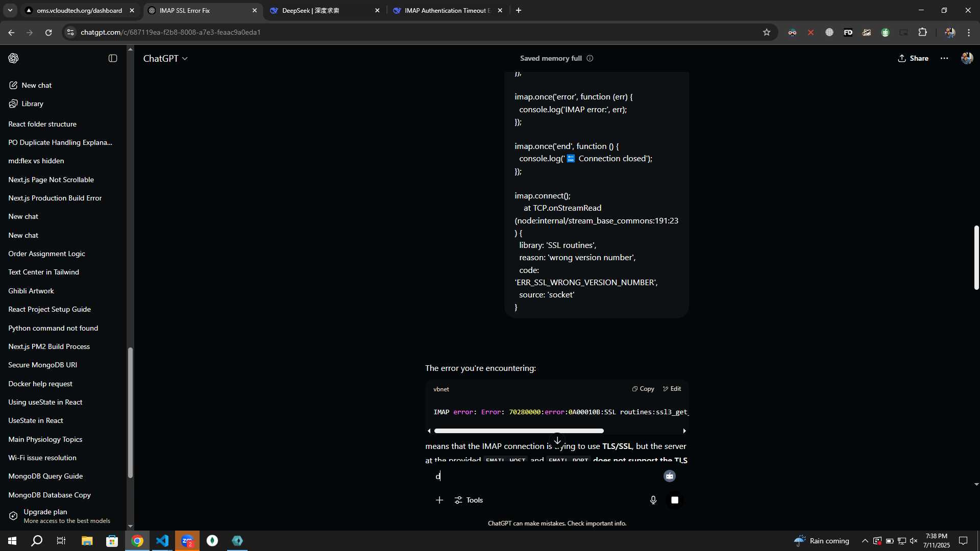Click the code block scroll-left arrow
The image size is (980, 551).
[429, 431]
